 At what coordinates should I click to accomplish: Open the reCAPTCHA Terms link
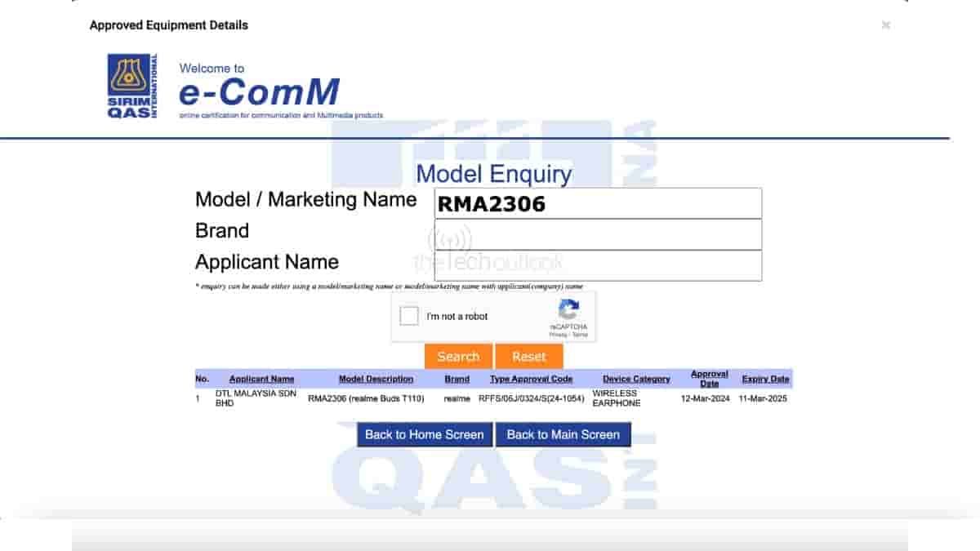pos(580,335)
